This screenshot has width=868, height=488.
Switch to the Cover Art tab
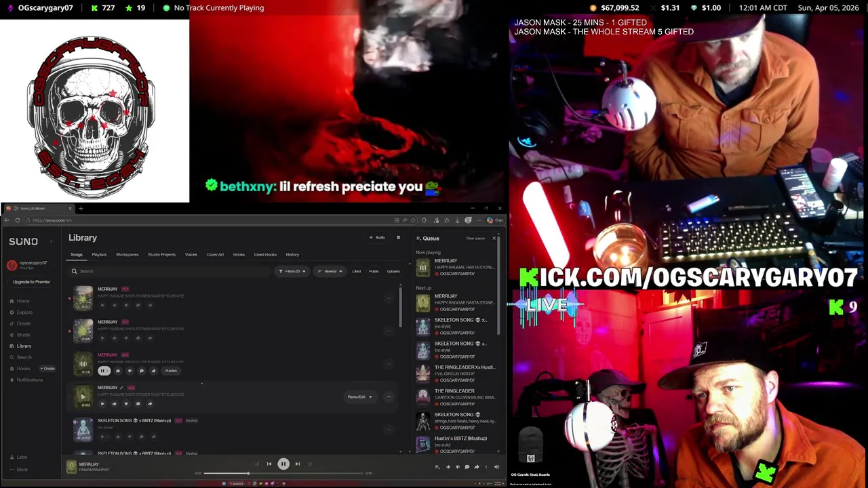point(215,255)
